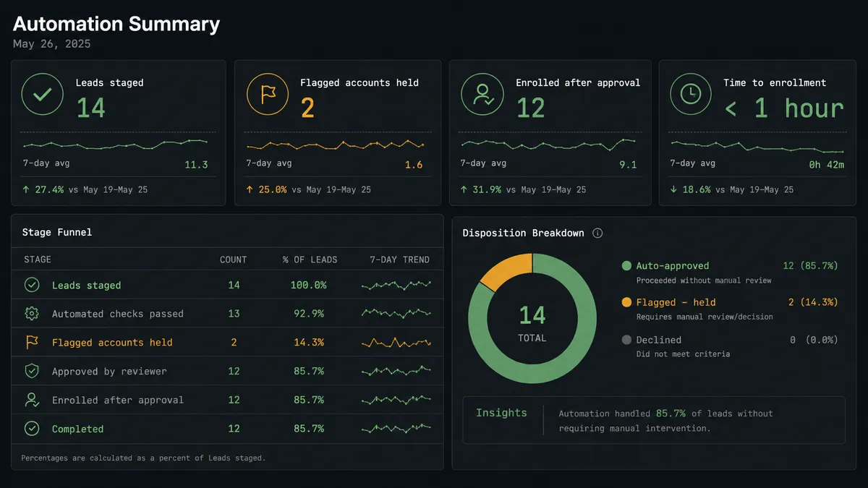Click the 14 TOTAL center of the donut chart
868x488 pixels.
point(532,322)
